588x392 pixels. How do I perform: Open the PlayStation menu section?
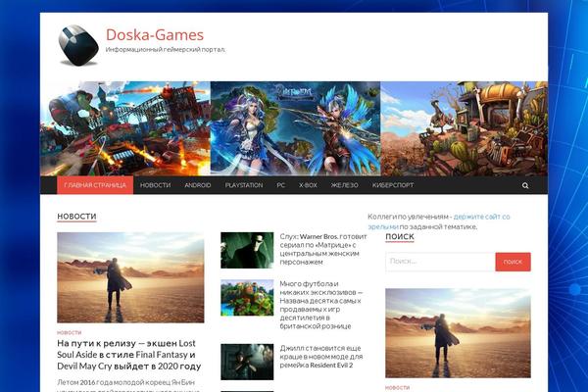[x=244, y=185]
